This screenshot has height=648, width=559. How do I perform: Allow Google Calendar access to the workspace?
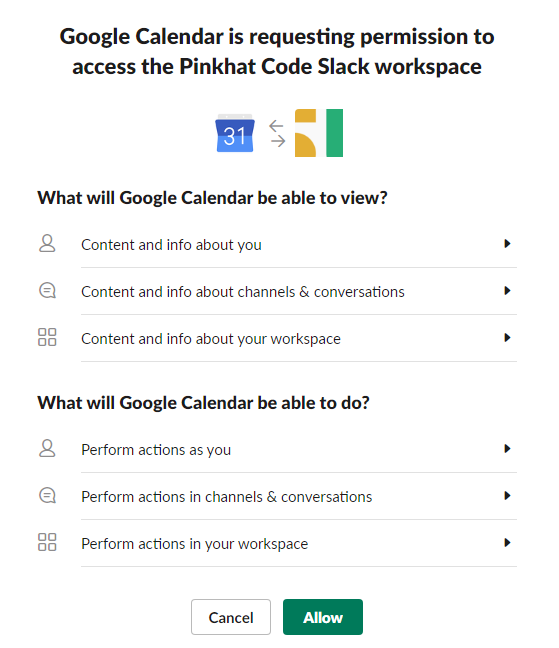click(x=323, y=617)
